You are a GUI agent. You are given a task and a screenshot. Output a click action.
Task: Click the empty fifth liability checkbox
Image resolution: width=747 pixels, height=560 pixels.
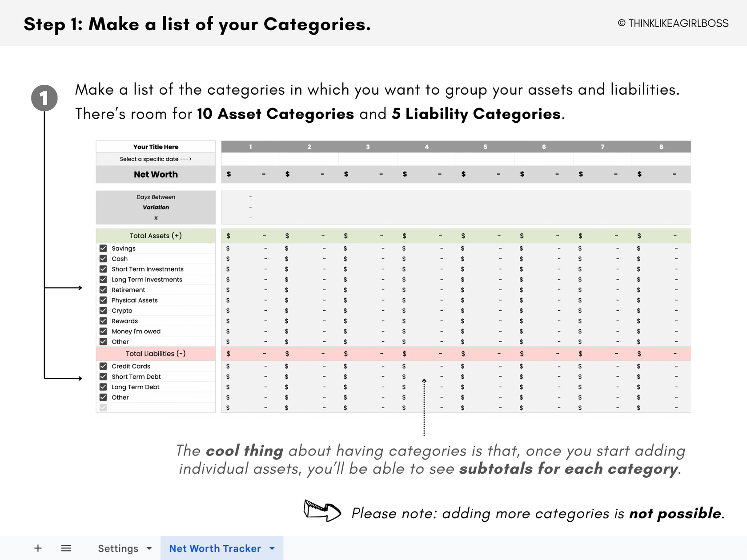pos(103,408)
